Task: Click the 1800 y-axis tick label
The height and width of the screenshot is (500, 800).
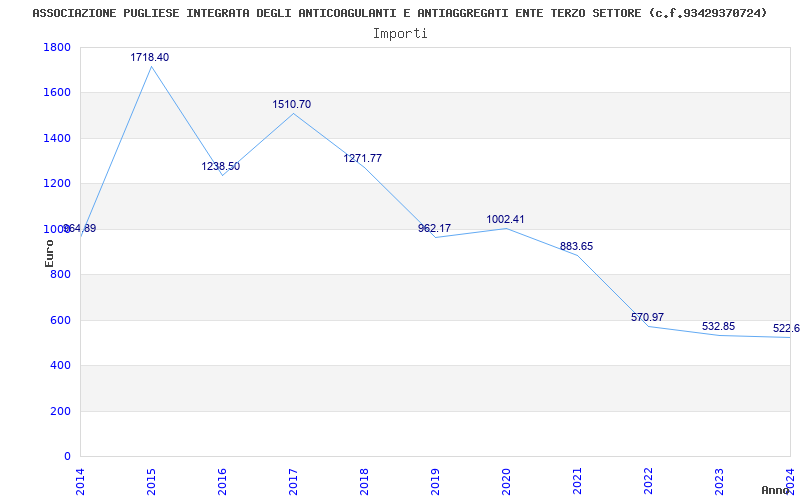Action: click(57, 47)
